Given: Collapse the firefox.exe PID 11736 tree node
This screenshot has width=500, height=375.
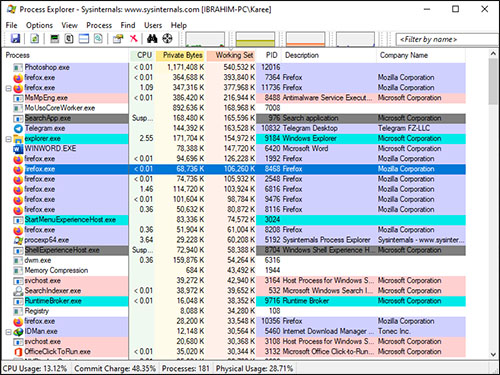Looking at the screenshot, I should pyautogui.click(x=9, y=88).
